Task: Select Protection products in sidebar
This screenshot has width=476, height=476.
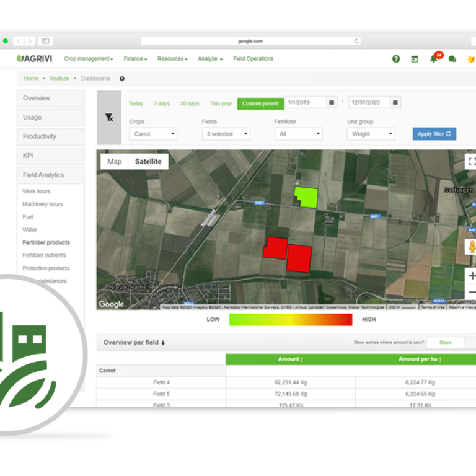Action: (x=46, y=268)
